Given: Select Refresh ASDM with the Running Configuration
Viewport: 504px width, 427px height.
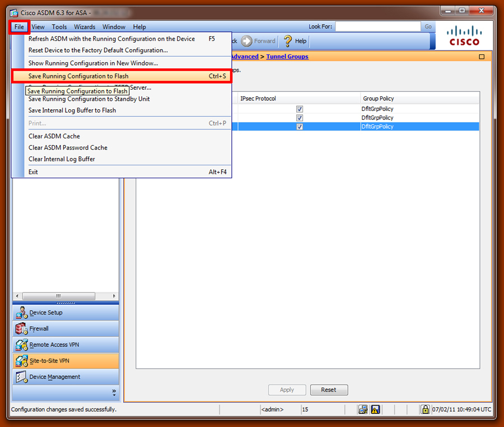Looking at the screenshot, I should (x=122, y=39).
